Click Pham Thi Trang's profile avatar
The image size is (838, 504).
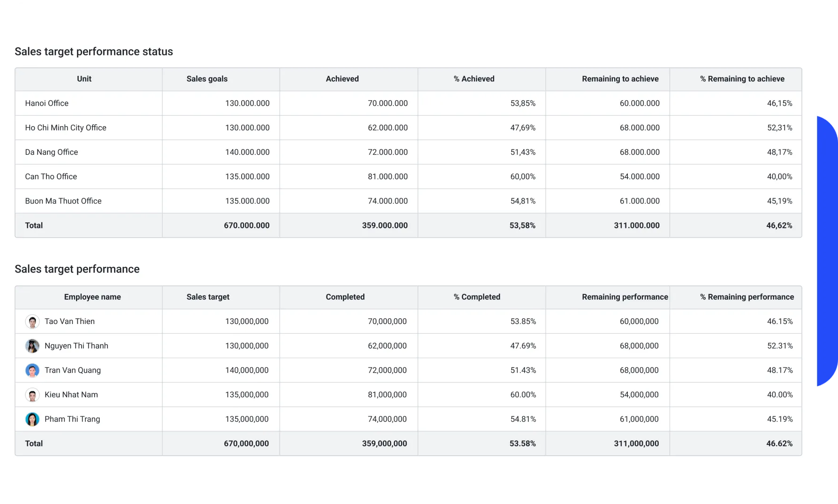pyautogui.click(x=32, y=419)
